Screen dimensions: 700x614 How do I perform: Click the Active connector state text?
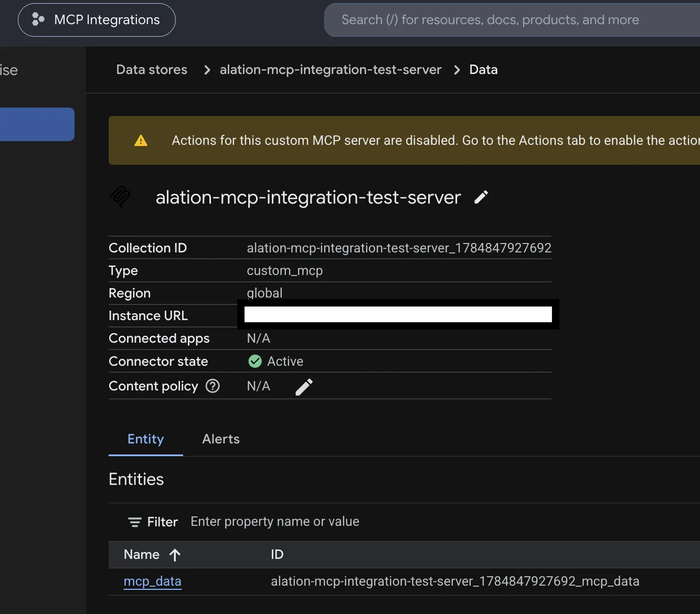point(285,362)
